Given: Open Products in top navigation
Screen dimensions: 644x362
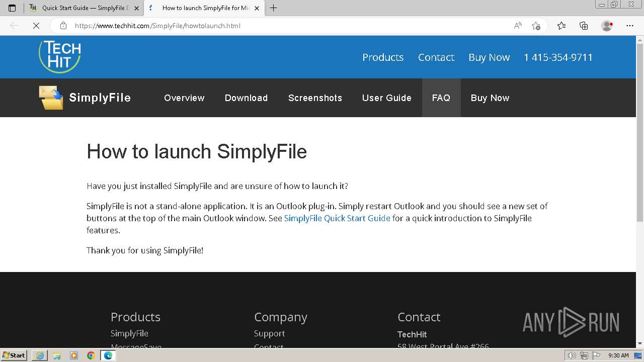Looking at the screenshot, I should tap(383, 57).
